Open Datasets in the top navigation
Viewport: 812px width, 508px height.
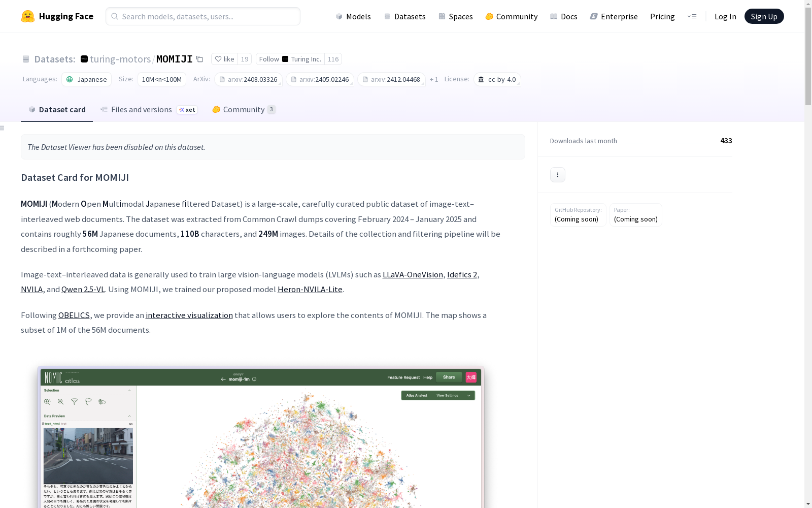tap(404, 16)
